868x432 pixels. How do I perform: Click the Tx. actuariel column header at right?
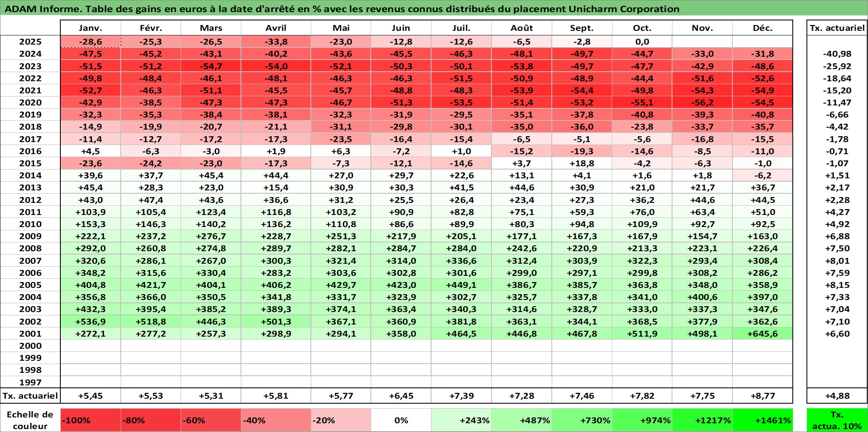coord(837,28)
